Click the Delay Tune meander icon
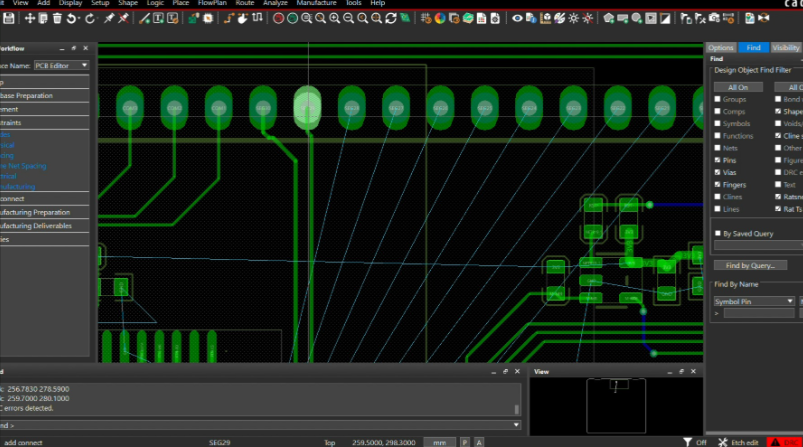The width and height of the screenshot is (803, 447). (x=257, y=18)
